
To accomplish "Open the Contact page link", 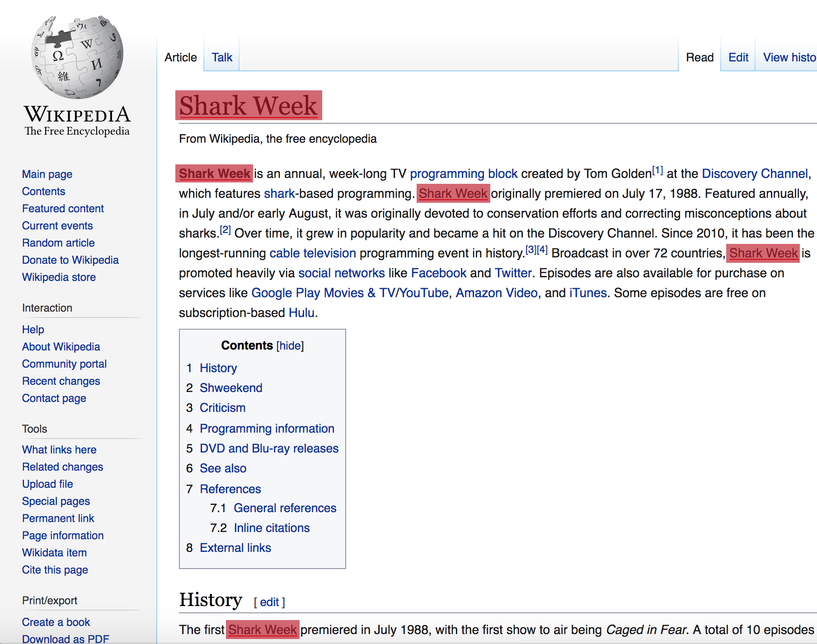I will [54, 398].
